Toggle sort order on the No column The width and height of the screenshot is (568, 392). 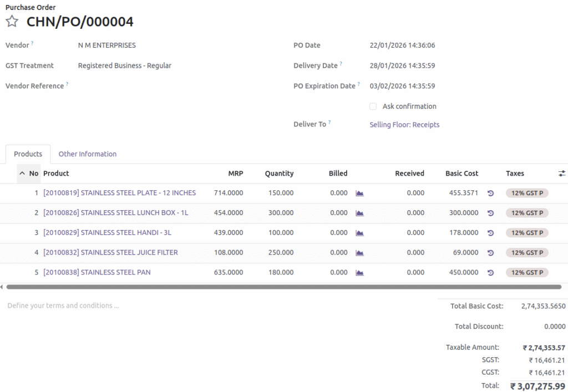coord(29,174)
